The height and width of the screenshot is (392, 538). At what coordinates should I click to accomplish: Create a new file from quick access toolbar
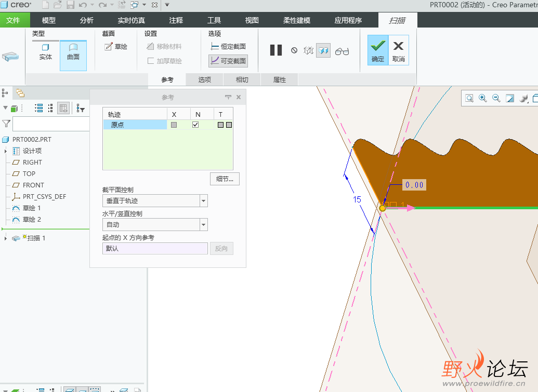[x=45, y=5]
